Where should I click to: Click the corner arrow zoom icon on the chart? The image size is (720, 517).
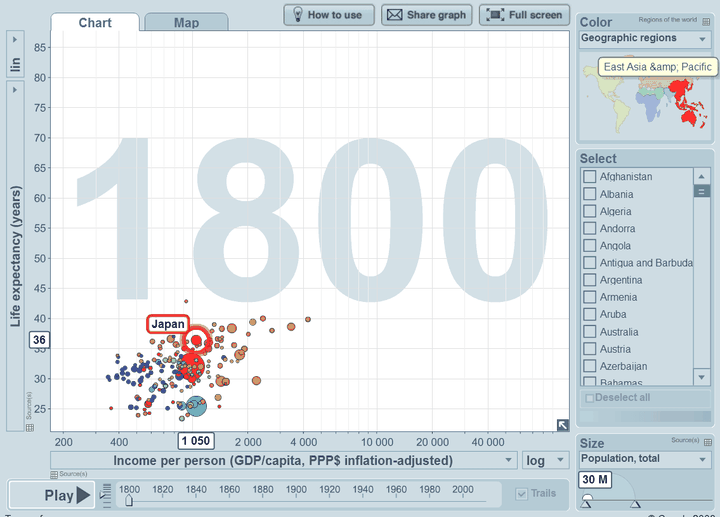click(562, 425)
